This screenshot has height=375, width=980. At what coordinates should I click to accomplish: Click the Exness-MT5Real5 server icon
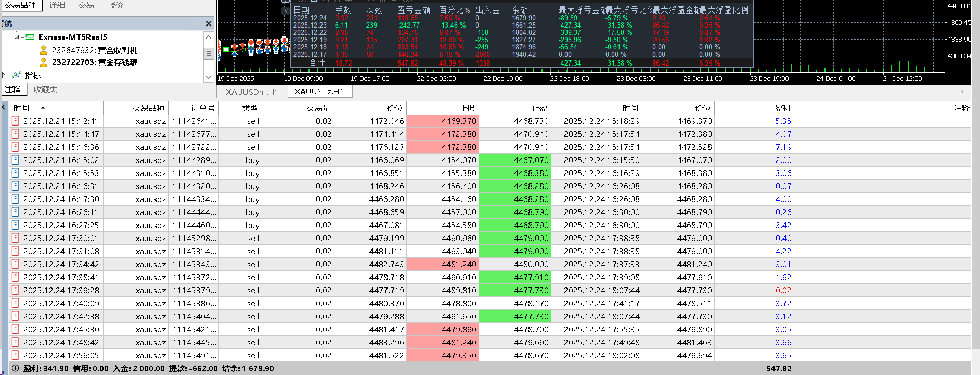click(x=30, y=37)
